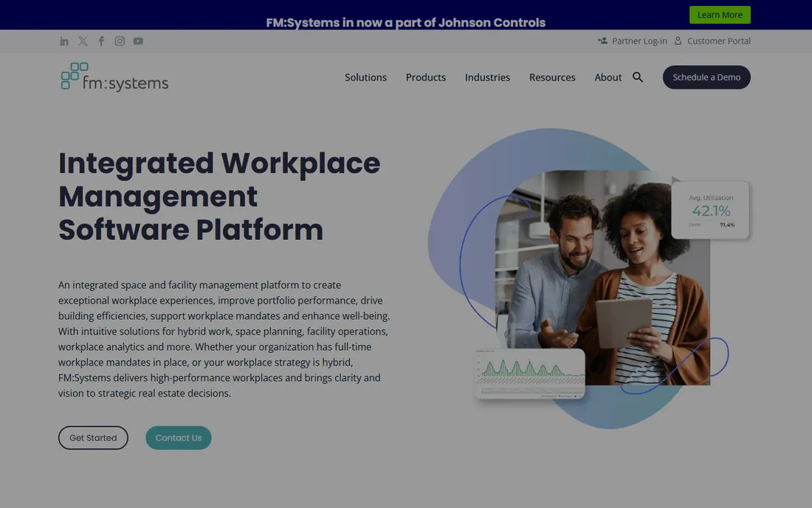Open the Products menu
Viewport: 812px width, 508px height.
pos(426,77)
